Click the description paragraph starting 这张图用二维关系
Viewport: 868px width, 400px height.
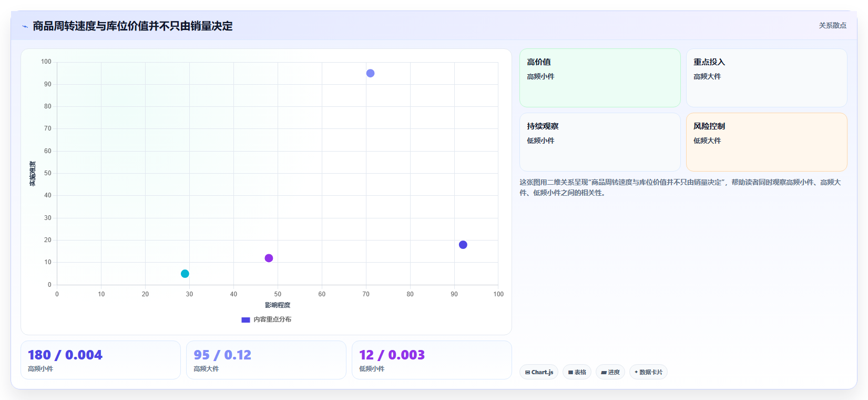[x=680, y=187]
